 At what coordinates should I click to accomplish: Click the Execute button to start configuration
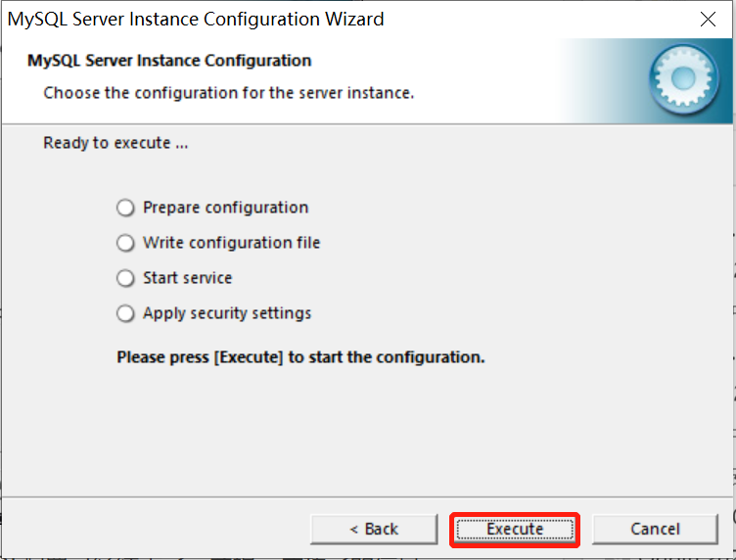pos(515,530)
